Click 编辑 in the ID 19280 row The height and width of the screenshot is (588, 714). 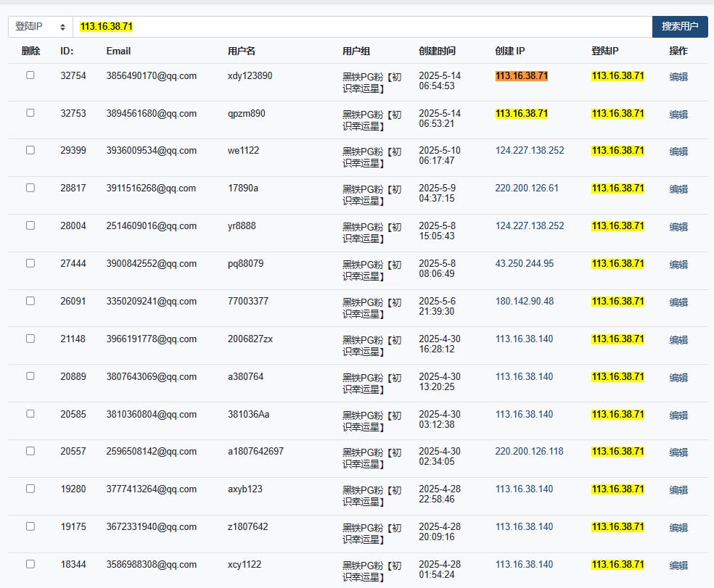coord(678,490)
